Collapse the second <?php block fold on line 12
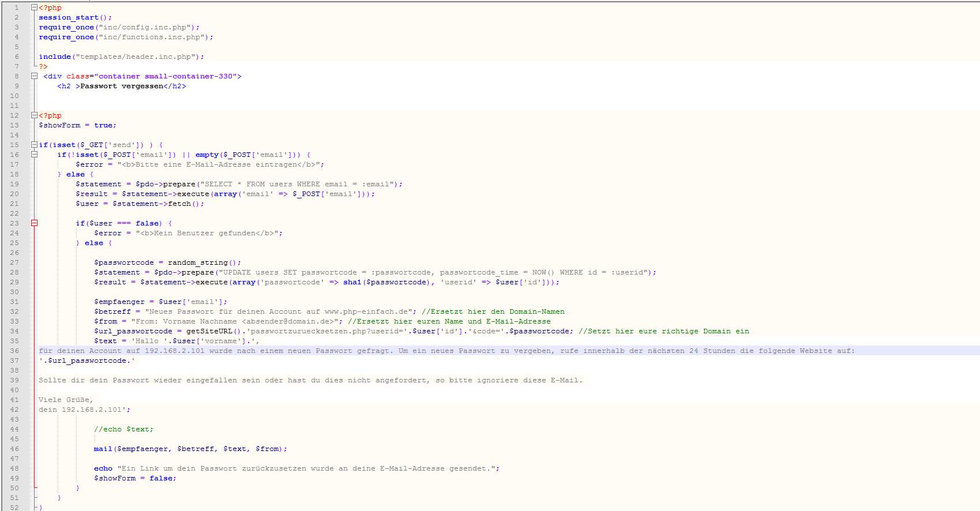This screenshot has height=511, width=980. pyautogui.click(x=34, y=115)
